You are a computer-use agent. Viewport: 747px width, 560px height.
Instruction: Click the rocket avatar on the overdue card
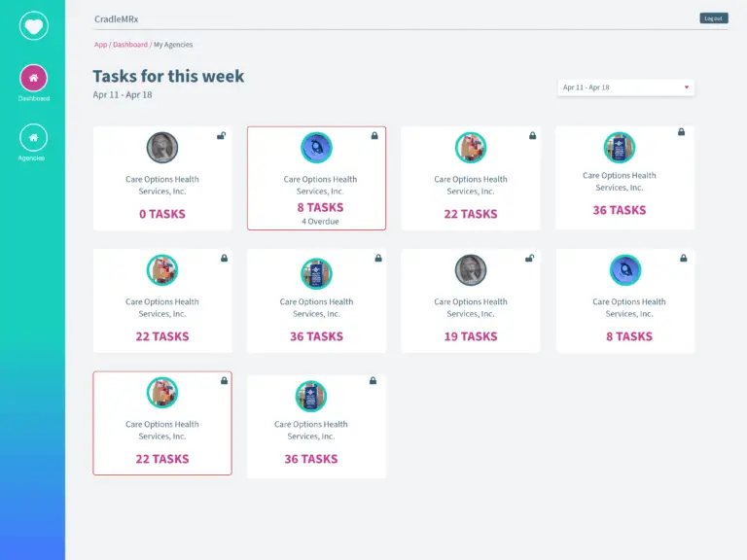[x=316, y=148]
